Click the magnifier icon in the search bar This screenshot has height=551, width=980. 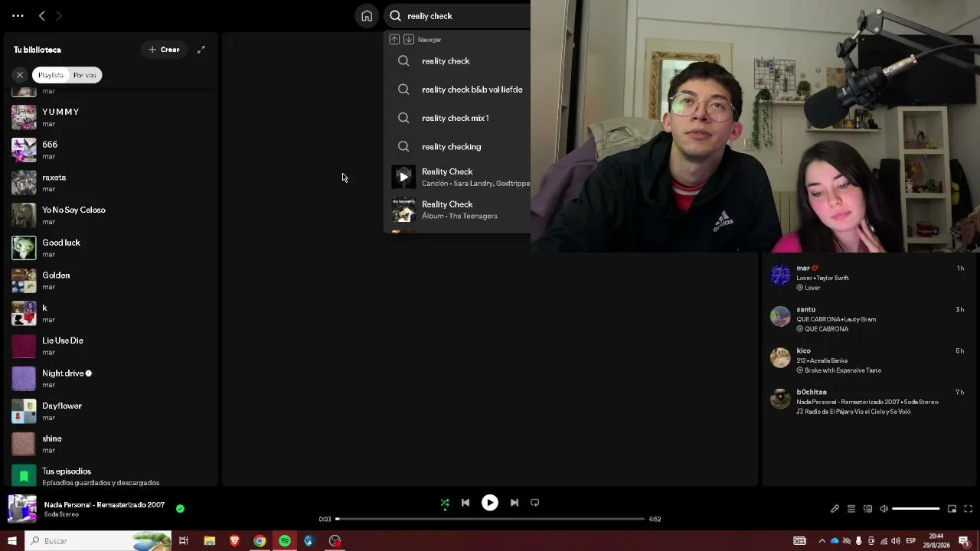[x=395, y=16]
